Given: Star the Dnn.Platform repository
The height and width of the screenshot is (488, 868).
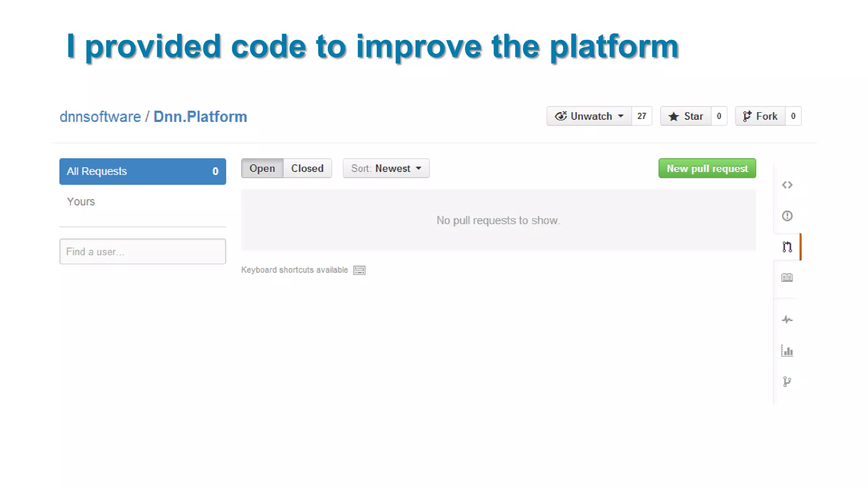Looking at the screenshot, I should [x=685, y=116].
